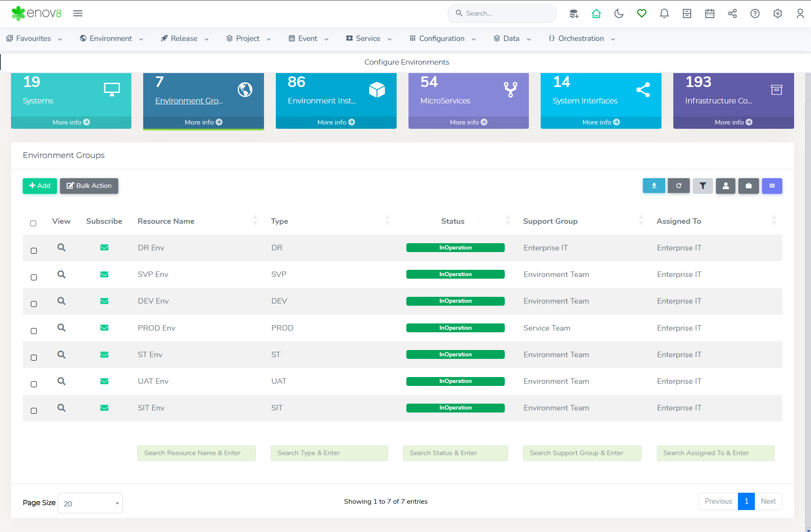View DR Env via magnifier icon
Screen dimensions: 811x532
[x=61, y=247]
